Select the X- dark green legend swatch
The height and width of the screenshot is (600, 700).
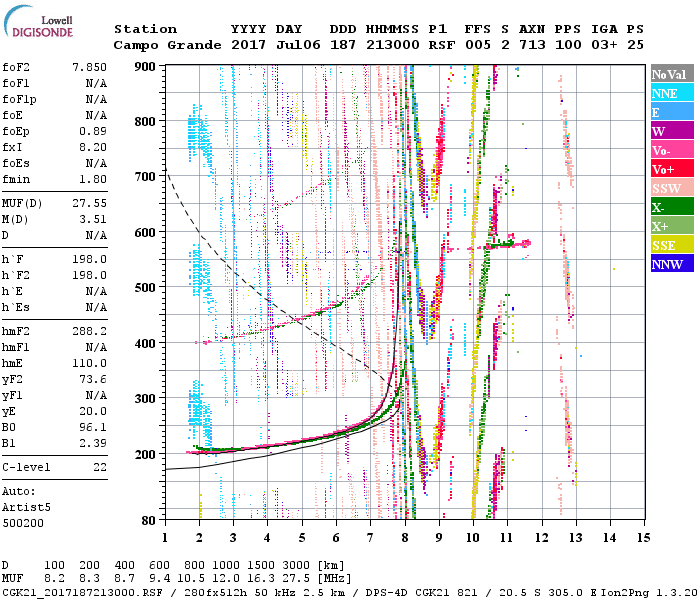point(672,207)
